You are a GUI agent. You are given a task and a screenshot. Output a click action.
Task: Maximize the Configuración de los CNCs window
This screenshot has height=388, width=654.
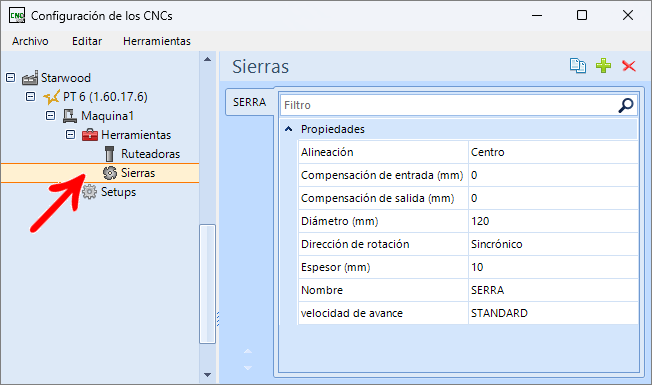[582, 15]
